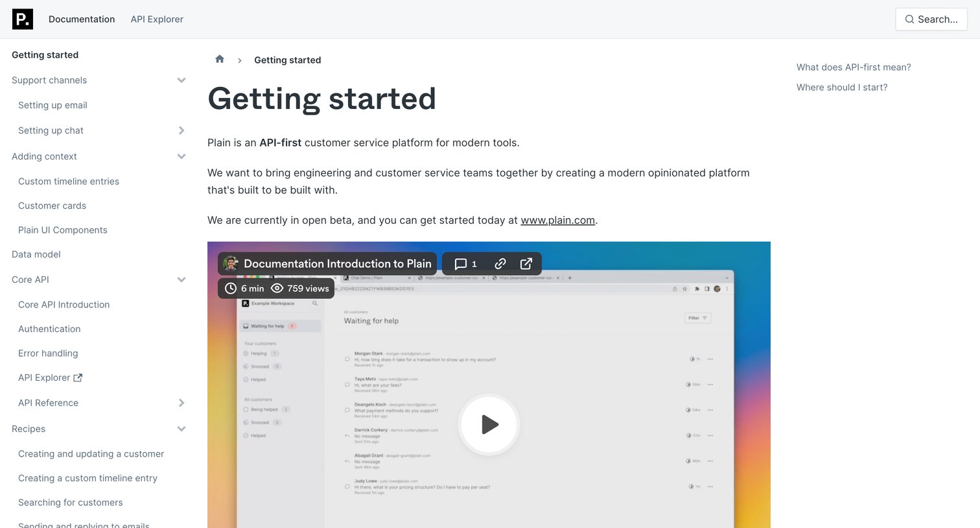Open Plain UI Components page
Screen dimensions: 980x528
pyautogui.click(x=63, y=230)
